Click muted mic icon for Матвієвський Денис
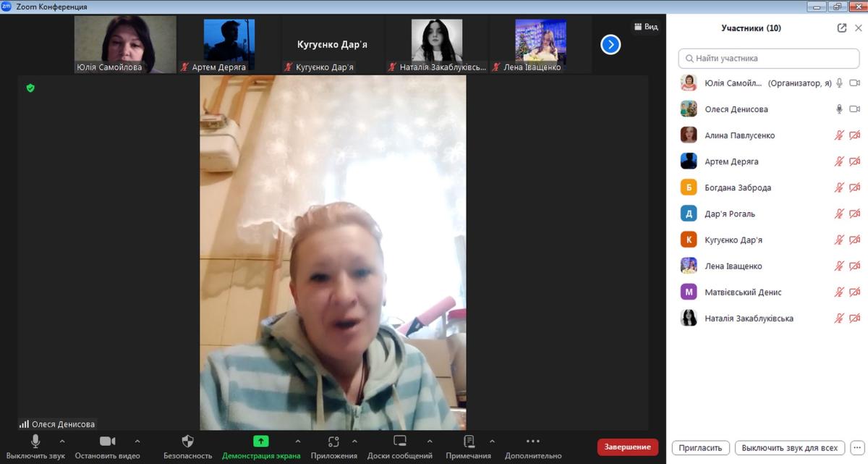The width and height of the screenshot is (868, 464). (840, 292)
